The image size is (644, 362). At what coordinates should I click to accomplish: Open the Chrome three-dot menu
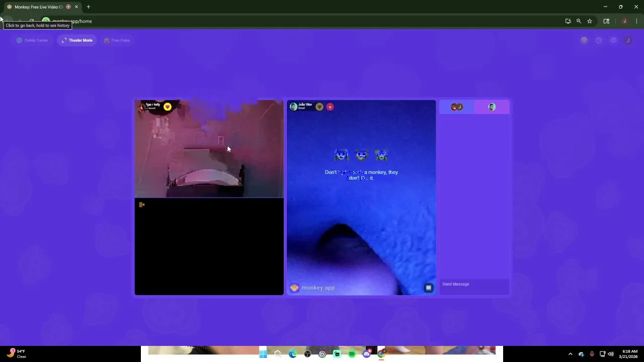point(636,21)
